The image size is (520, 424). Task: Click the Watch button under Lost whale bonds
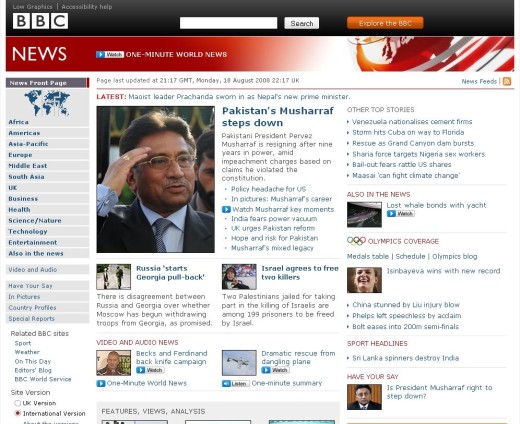point(400,214)
